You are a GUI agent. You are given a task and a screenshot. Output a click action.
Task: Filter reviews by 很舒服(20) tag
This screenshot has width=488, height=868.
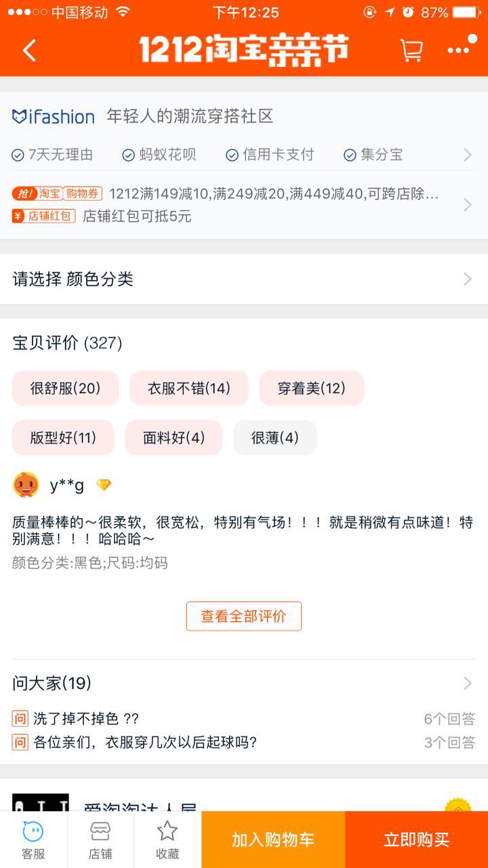tap(65, 388)
